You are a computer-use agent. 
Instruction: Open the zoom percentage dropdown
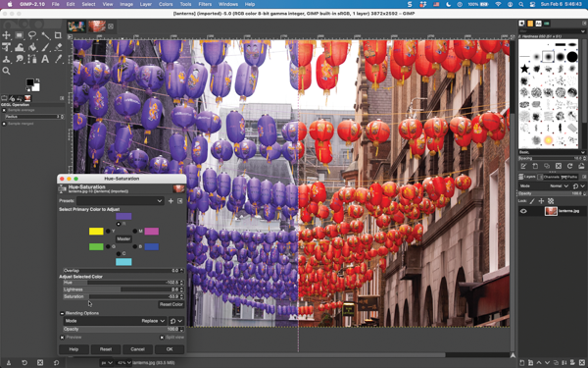(124, 363)
